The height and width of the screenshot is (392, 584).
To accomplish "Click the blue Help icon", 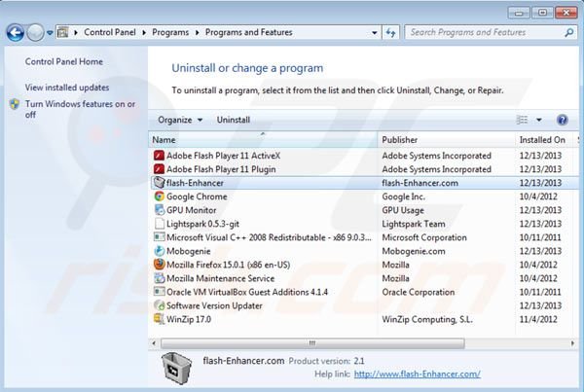I will (562, 120).
